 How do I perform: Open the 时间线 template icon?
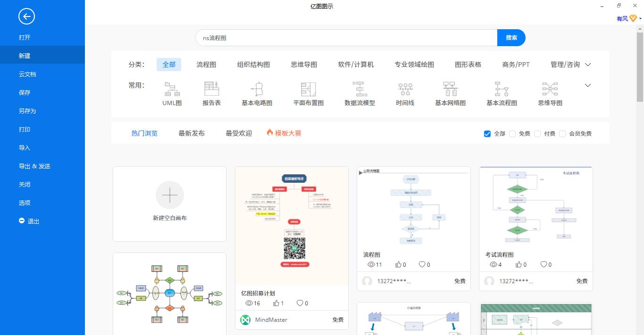tap(404, 90)
